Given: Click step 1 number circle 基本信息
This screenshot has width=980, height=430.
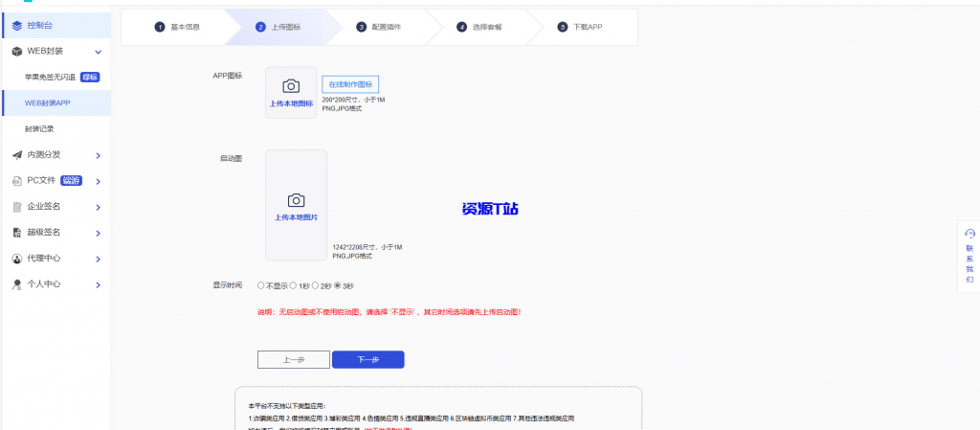Looking at the screenshot, I should 160,27.
